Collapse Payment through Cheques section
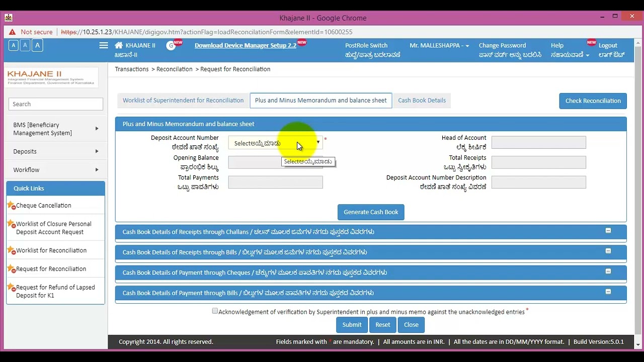The width and height of the screenshot is (644, 362). pos(608,271)
